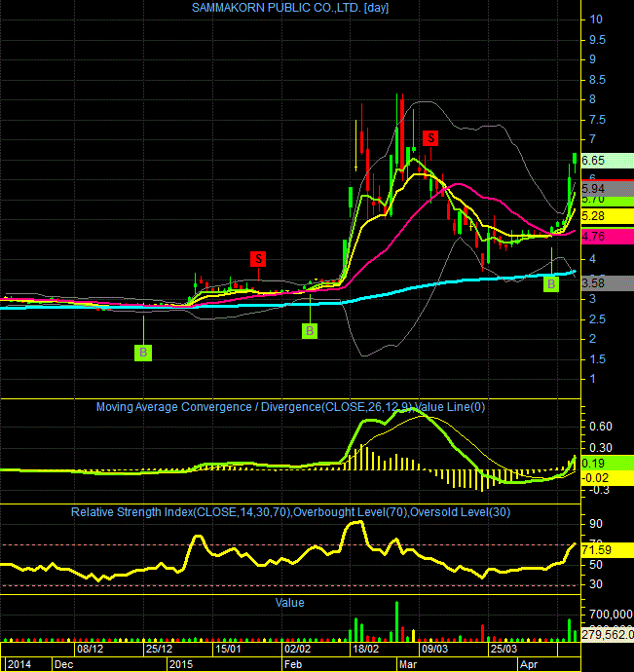This screenshot has width=634, height=672.
Task: Click the 6.65 last price label
Action: (x=607, y=161)
